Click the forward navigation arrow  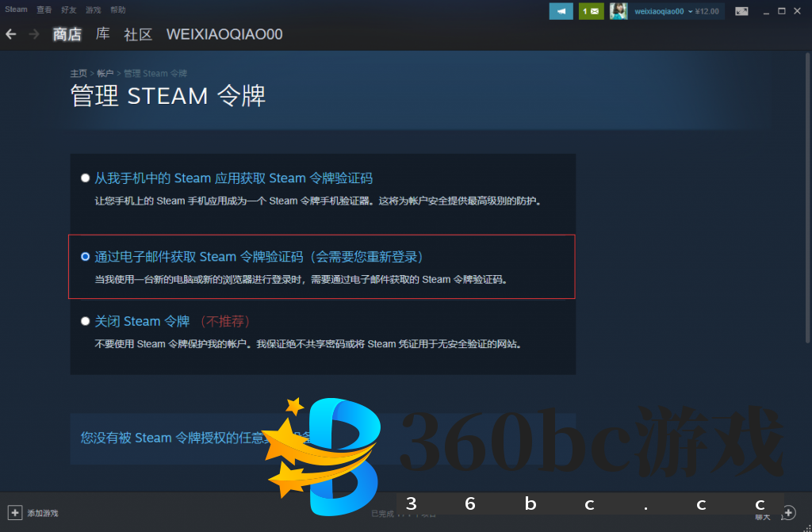click(x=33, y=34)
